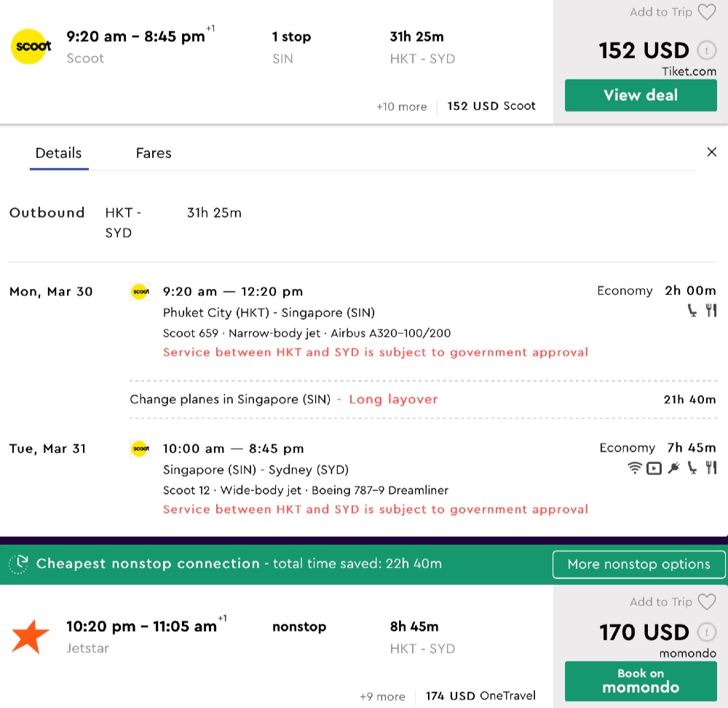The height and width of the screenshot is (708, 728).
Task: Click the meal icon on the Phuket–Singapore leg
Action: (x=711, y=311)
